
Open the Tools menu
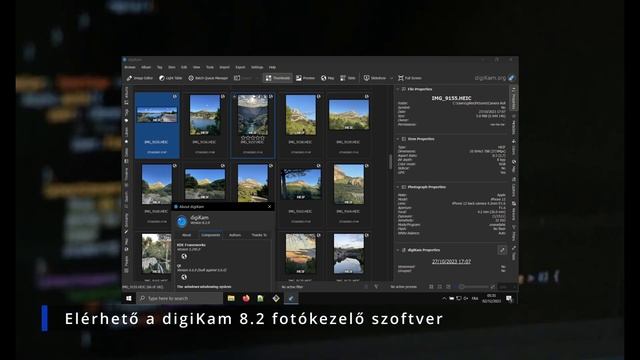210,67
